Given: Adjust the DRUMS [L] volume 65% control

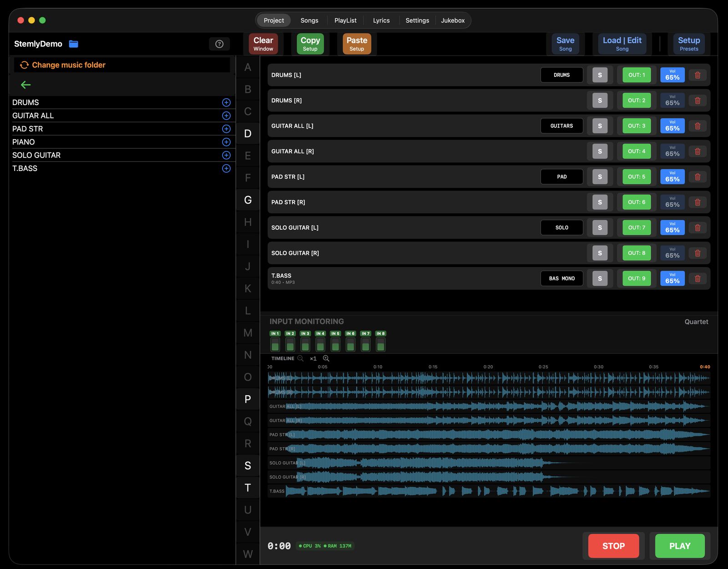Looking at the screenshot, I should tap(672, 75).
